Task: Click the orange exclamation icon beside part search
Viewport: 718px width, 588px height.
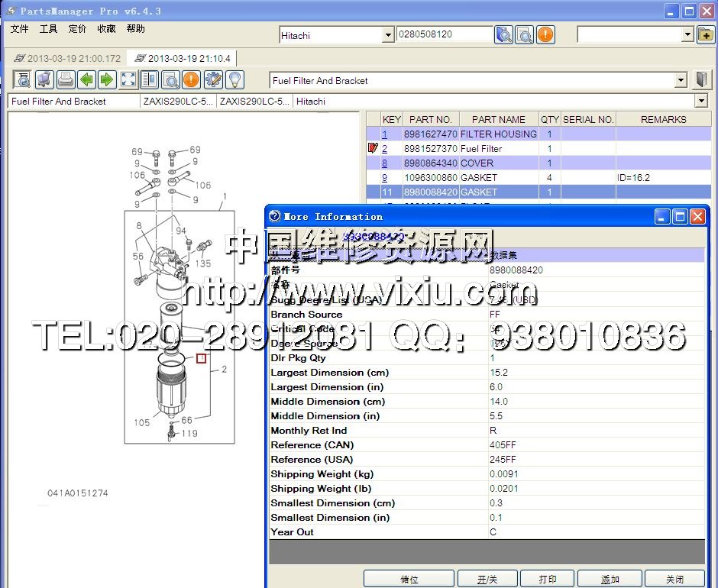Action: pyautogui.click(x=545, y=34)
